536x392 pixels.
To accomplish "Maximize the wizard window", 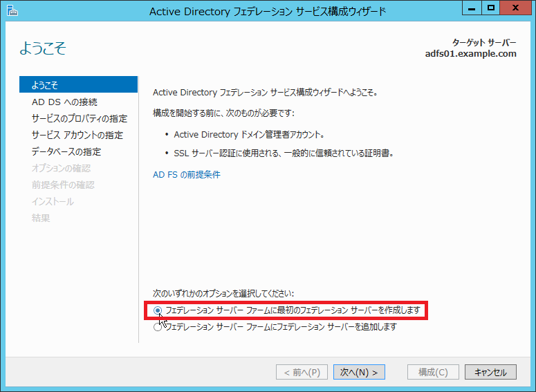I will [x=491, y=8].
